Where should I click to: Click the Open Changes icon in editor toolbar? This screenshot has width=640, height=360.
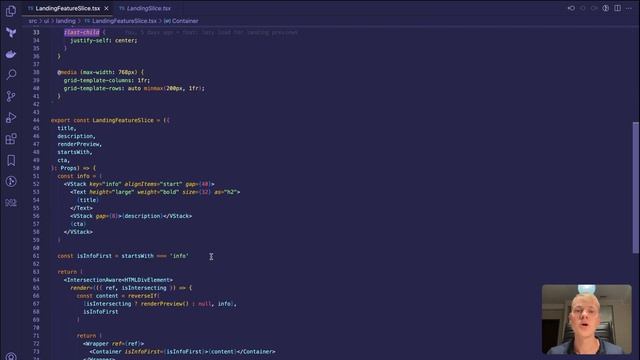click(x=571, y=8)
